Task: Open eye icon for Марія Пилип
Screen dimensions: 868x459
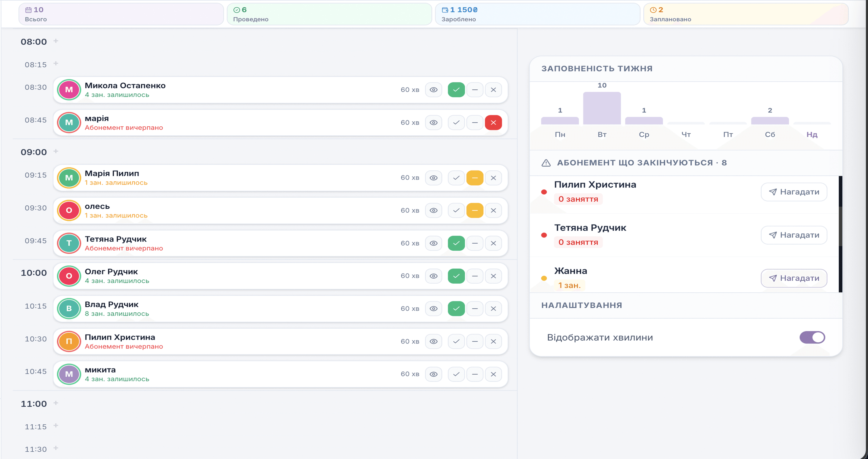Action: [434, 178]
